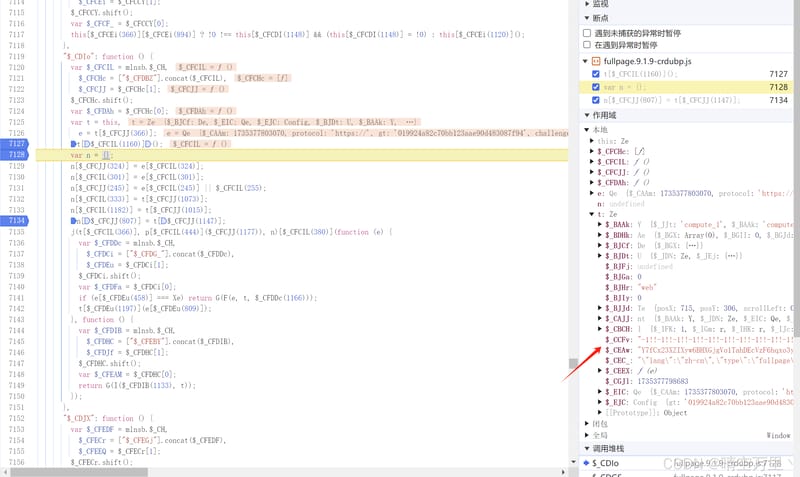Uncheck breakpoint checkbox for line 7134
Image resolution: width=800 pixels, height=477 pixels.
tap(595, 100)
